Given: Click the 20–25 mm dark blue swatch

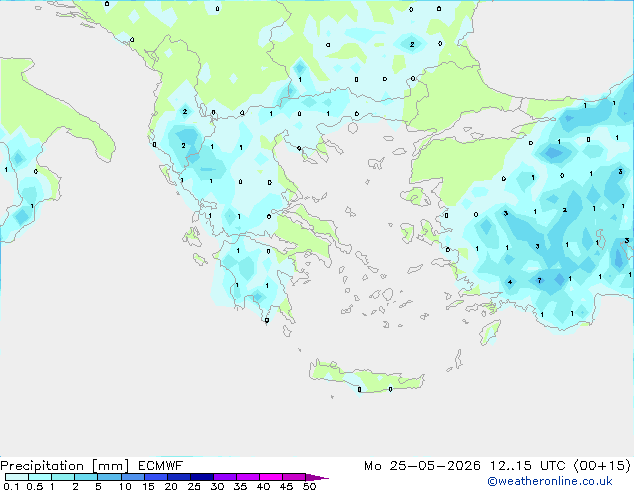Looking at the screenshot, I should click(179, 477).
